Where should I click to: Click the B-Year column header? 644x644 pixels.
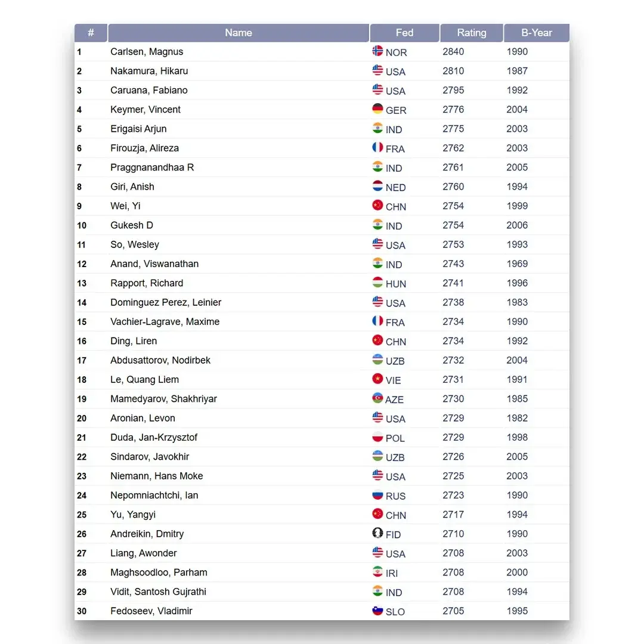tap(536, 33)
